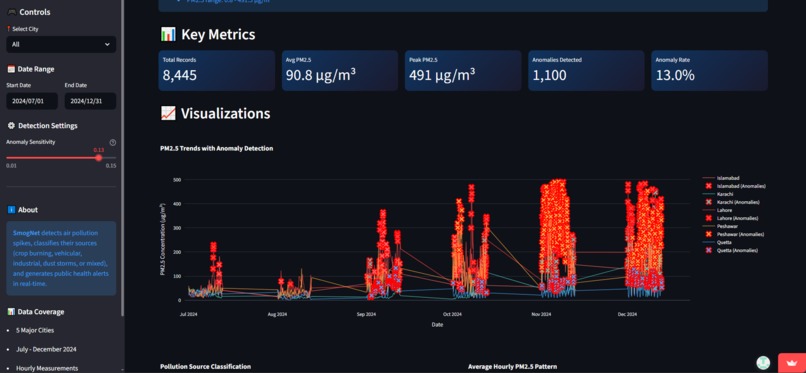Image resolution: width=806 pixels, height=373 pixels.
Task: Click the slider minimum label 0.01
Action: (x=11, y=166)
